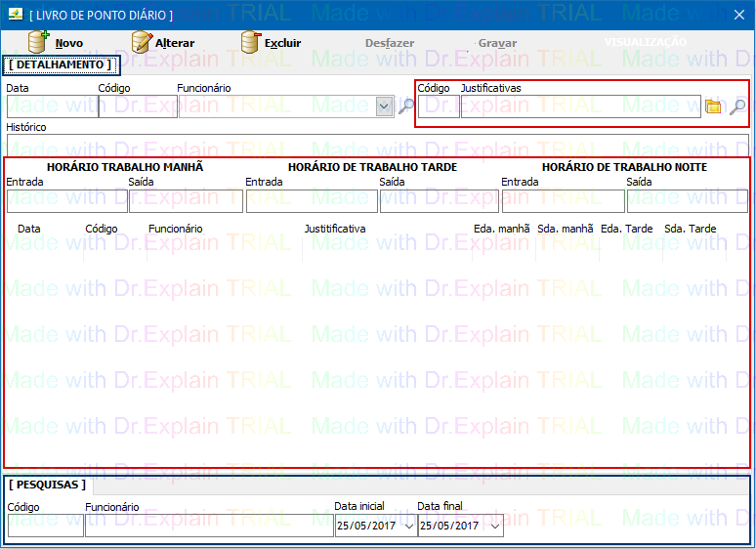Click the application icon in title bar
This screenshot has height=549, width=756.
tap(14, 15)
